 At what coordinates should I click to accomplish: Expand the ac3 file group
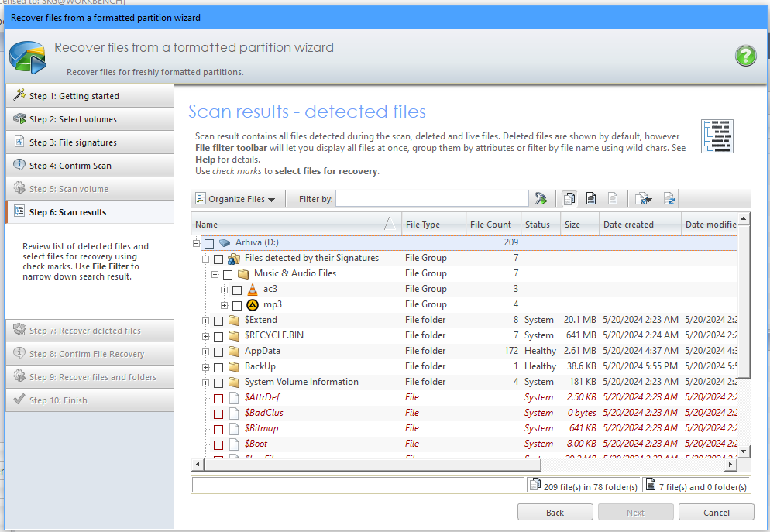225,290
